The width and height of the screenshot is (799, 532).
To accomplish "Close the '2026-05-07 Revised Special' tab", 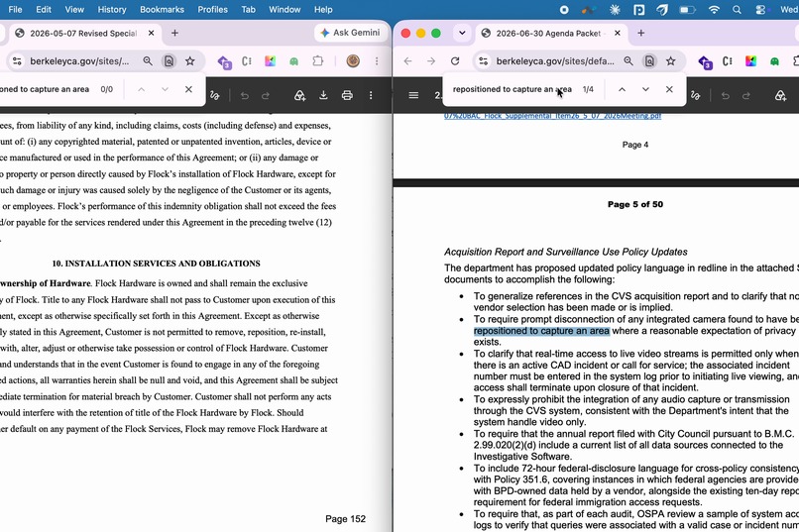I will click(152, 33).
